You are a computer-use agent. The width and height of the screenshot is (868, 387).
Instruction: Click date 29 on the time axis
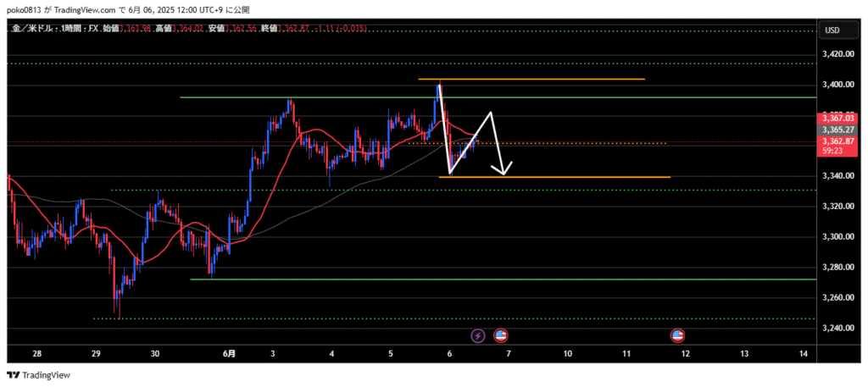click(96, 352)
